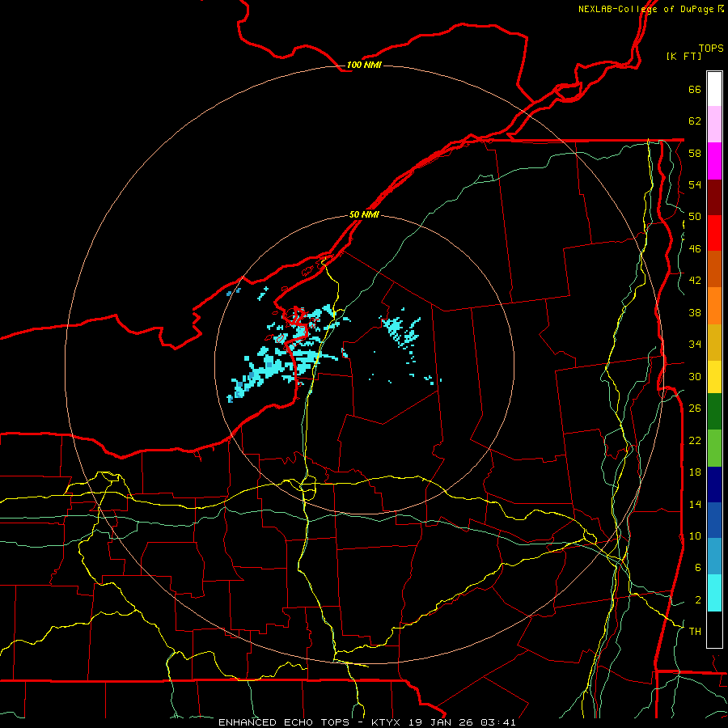
Task: Click the "42" legend value
Action: coord(695,281)
